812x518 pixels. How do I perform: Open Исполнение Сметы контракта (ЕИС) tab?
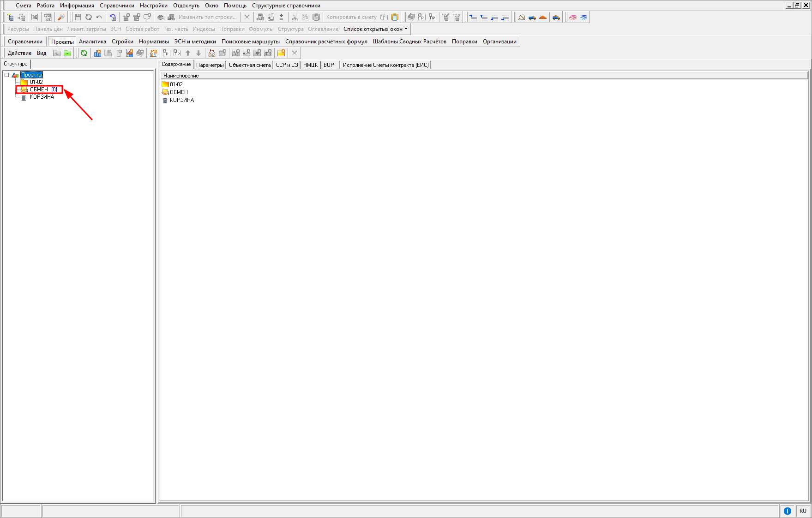pos(386,65)
